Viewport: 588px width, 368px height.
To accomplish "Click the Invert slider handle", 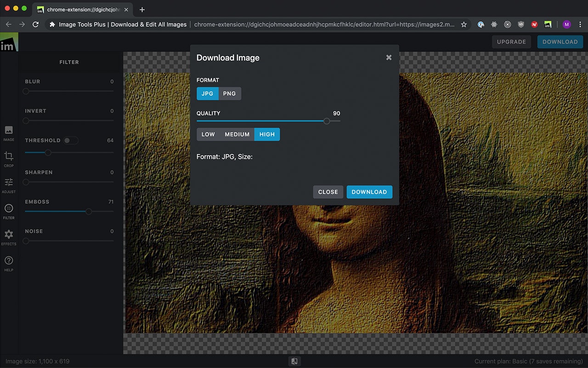I will coord(26,121).
